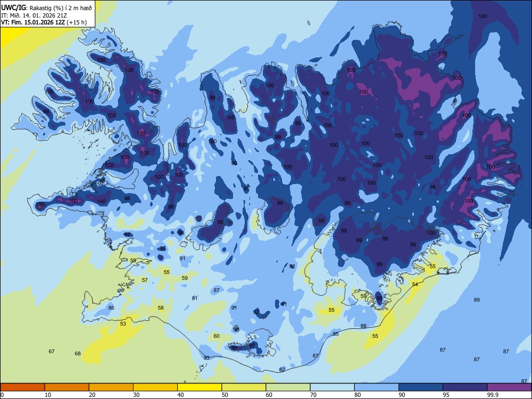Click the legend scale tick label '90'
The image size is (532, 399).
[402, 395]
